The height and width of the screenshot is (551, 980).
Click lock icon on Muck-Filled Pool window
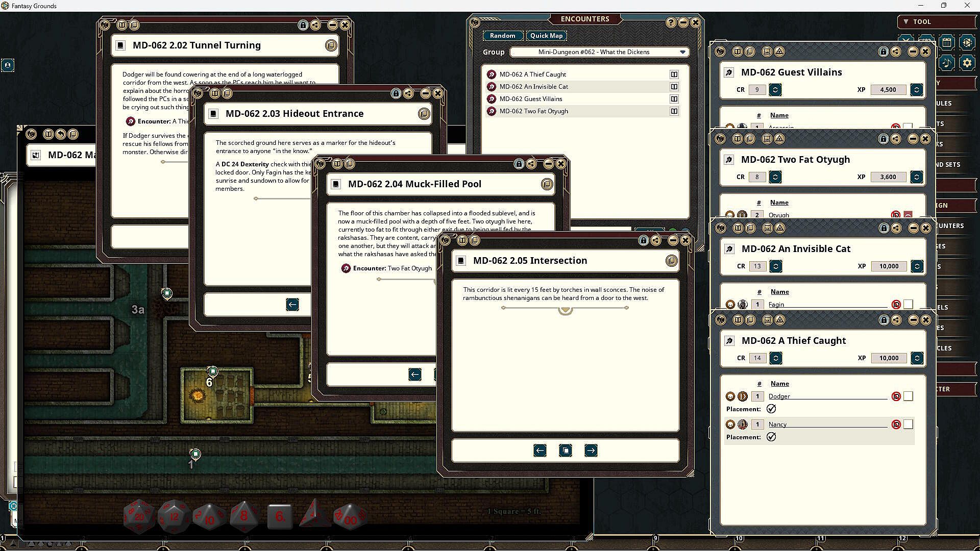pos(519,164)
